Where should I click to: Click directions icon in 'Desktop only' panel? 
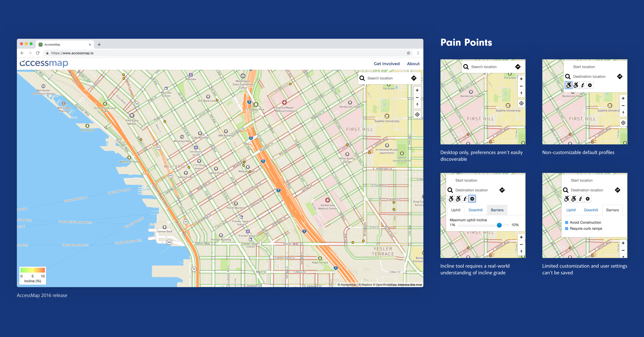[518, 67]
